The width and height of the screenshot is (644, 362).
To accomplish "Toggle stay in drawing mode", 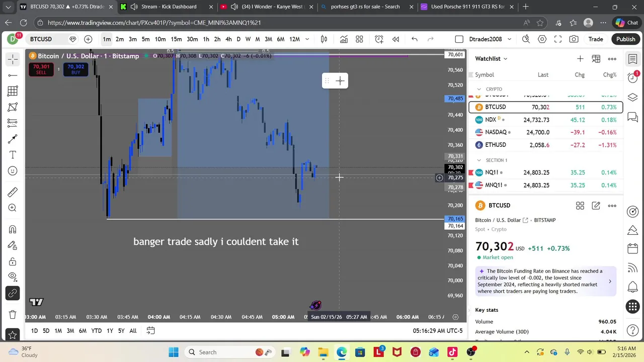I will click(13, 245).
